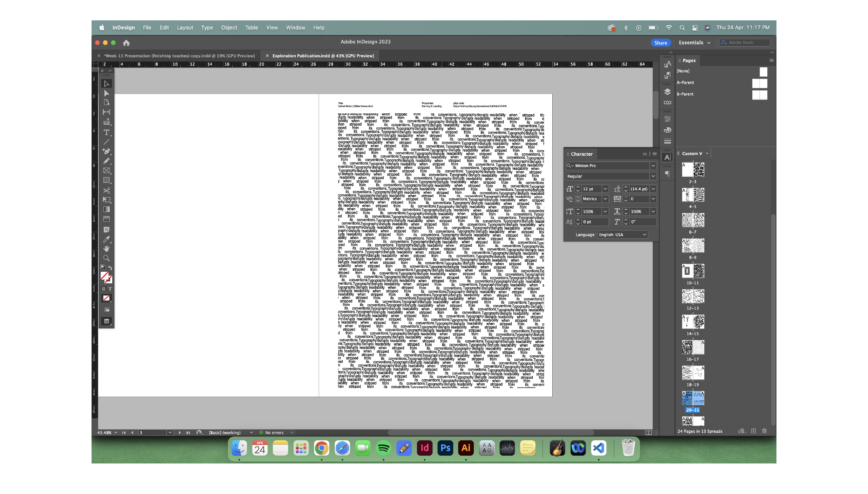
Task: Select the Gradient Feather tool
Action: (106, 219)
